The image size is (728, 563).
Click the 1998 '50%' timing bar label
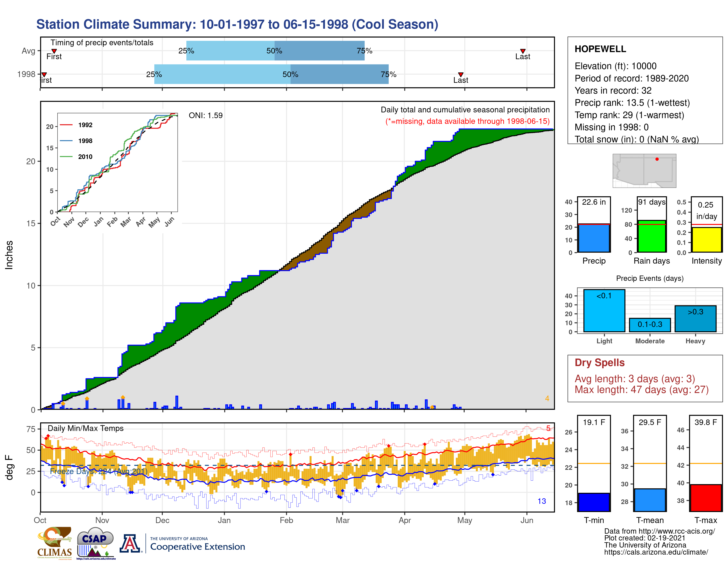coord(290,74)
